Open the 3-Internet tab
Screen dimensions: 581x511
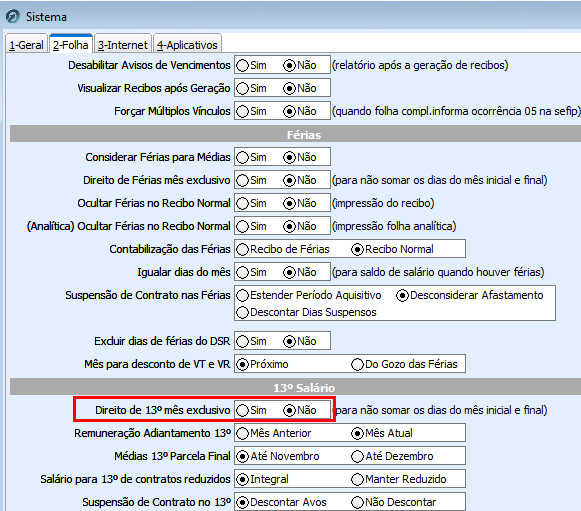123,45
